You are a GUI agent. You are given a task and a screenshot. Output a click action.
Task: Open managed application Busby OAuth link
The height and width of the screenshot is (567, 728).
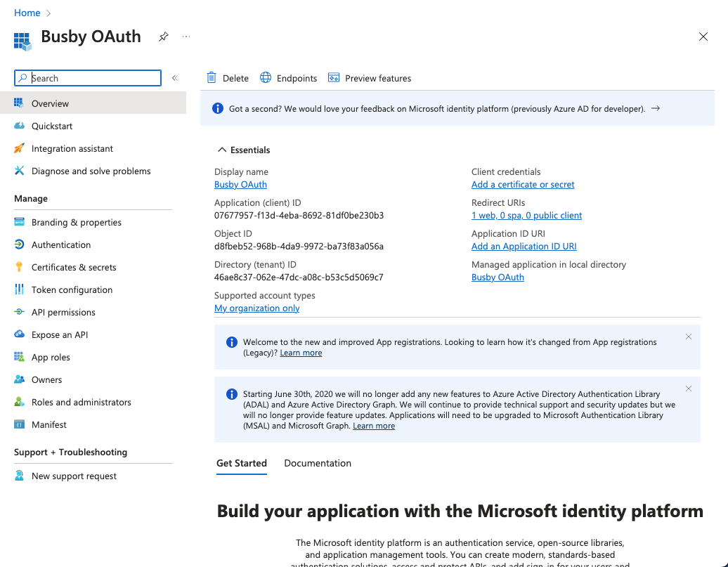click(x=498, y=278)
